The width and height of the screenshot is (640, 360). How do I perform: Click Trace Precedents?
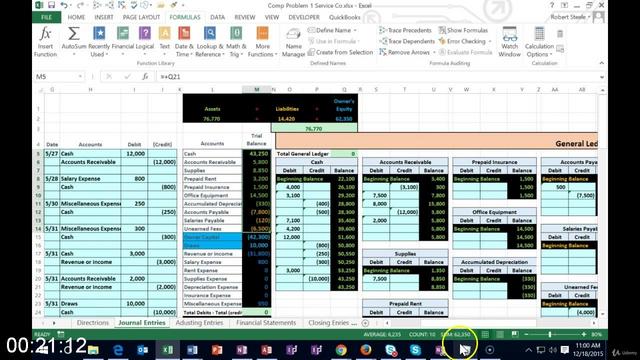click(405, 30)
